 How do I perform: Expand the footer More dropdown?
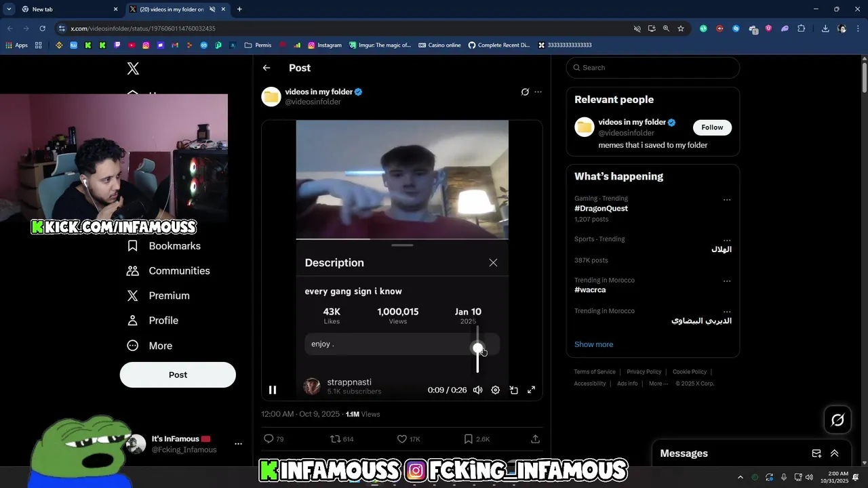(658, 384)
